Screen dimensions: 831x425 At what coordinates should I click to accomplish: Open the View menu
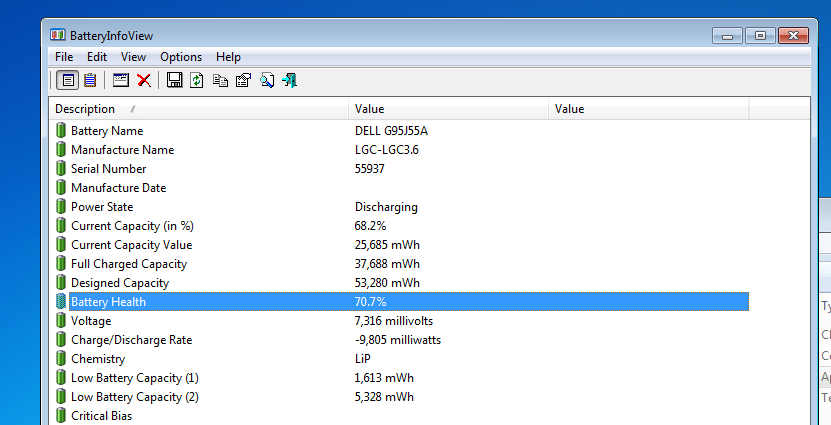coord(133,57)
